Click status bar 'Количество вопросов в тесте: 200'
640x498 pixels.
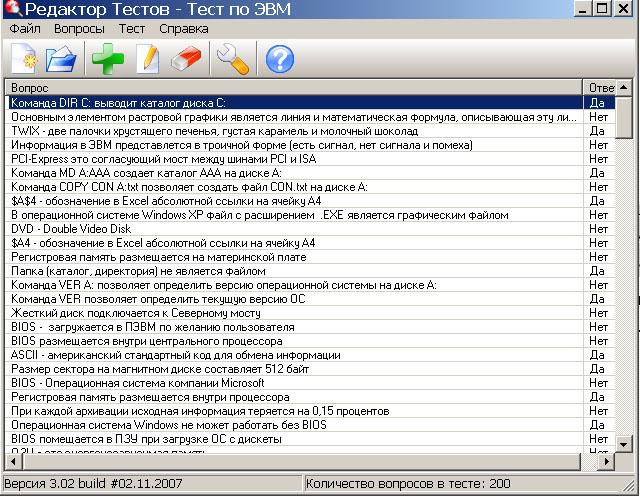(x=408, y=484)
